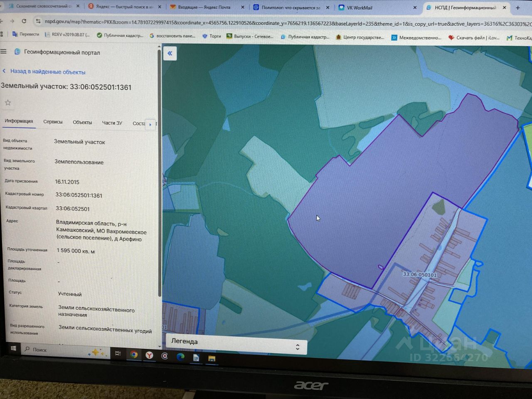Click the scrollbar down arrow in info panel
The image size is (532, 399).
tap(160, 346)
